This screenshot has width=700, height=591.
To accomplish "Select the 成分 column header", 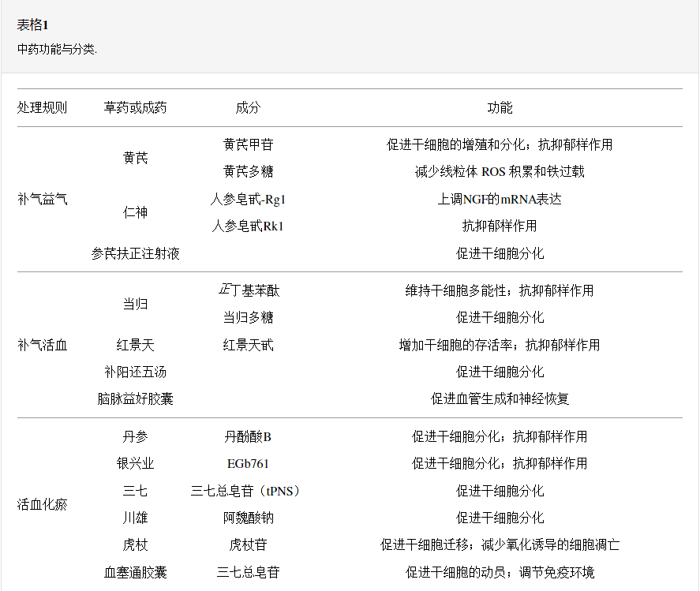I will [249, 107].
